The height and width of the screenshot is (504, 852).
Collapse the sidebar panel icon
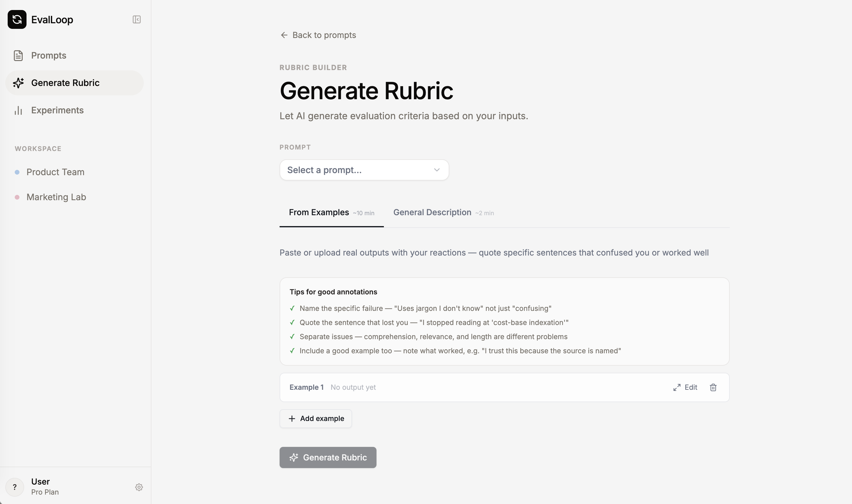[x=137, y=19]
